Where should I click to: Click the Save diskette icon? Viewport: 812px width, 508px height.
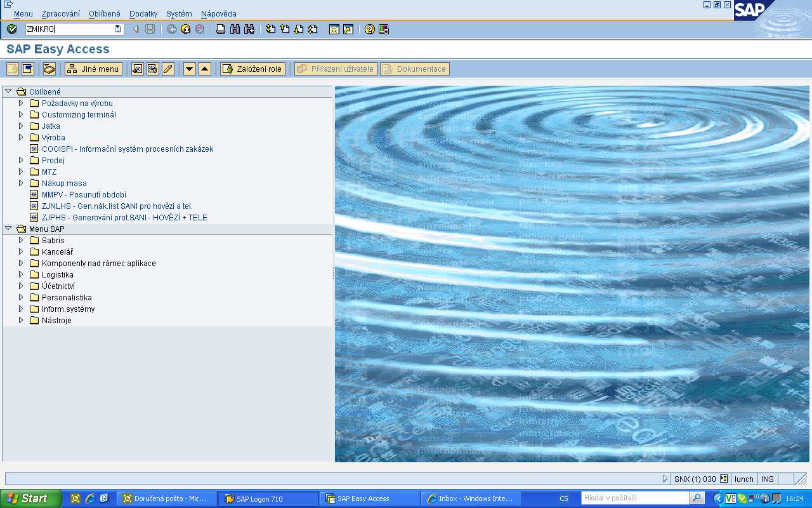pos(150,29)
